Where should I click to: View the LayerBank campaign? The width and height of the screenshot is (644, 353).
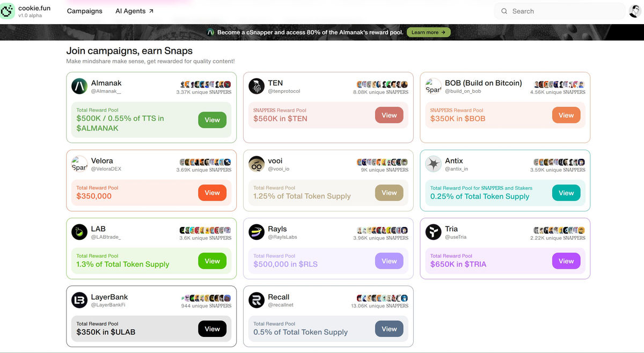(212, 329)
